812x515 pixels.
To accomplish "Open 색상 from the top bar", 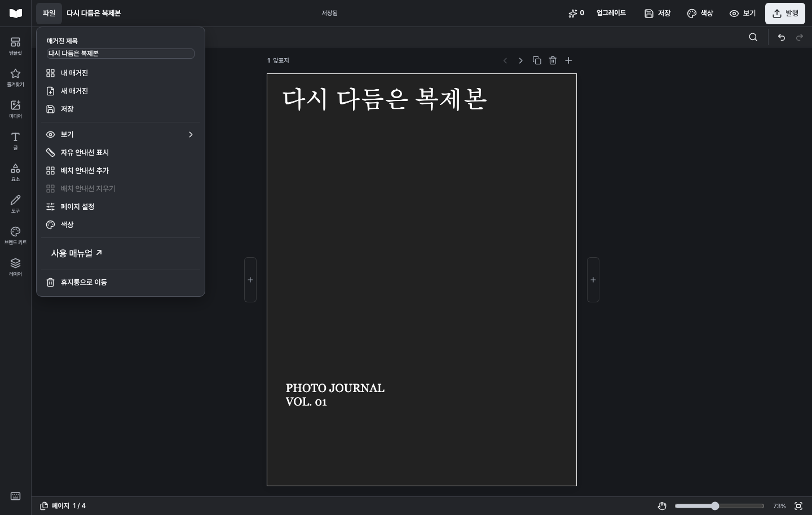I will (700, 13).
